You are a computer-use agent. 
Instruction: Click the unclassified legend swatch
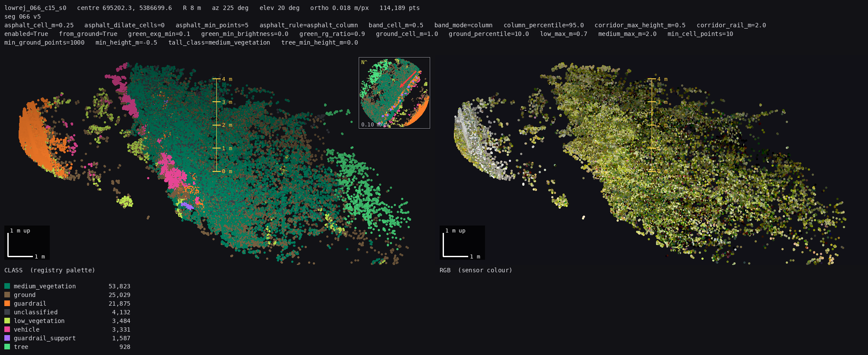7,312
